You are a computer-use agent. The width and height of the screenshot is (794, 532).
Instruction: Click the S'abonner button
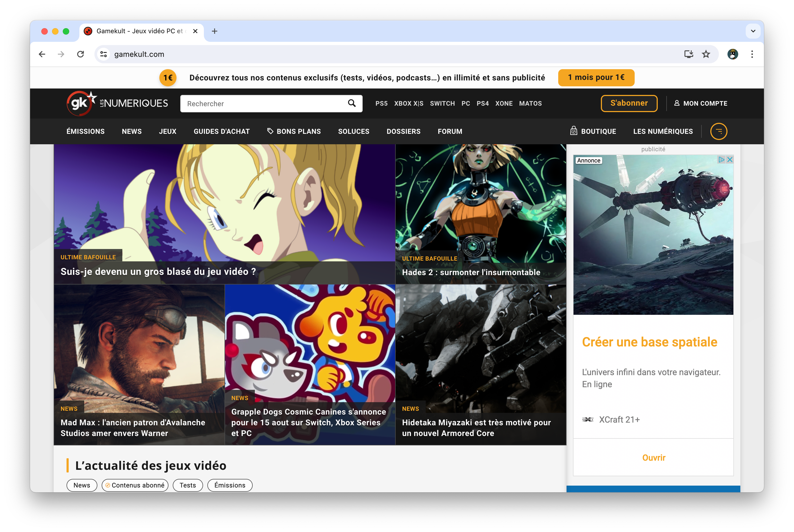629,103
